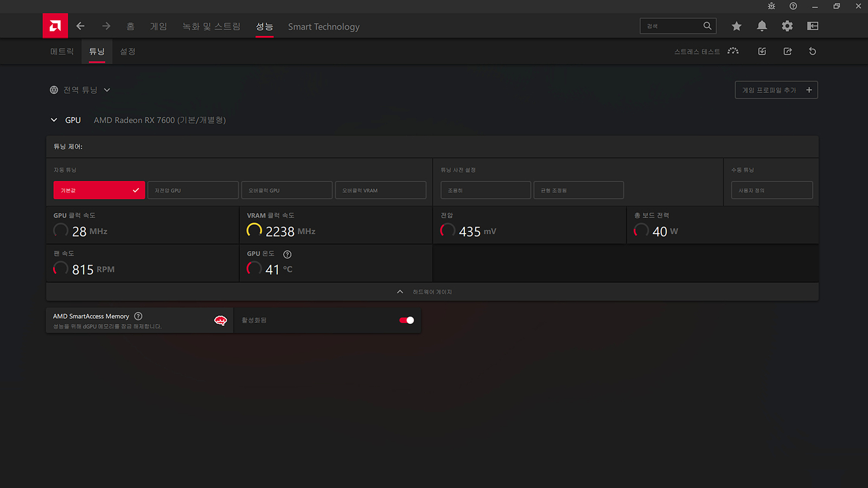Screen dimensions: 868x488
Task: Switch to the 메트릭 tab
Action: click(62, 52)
